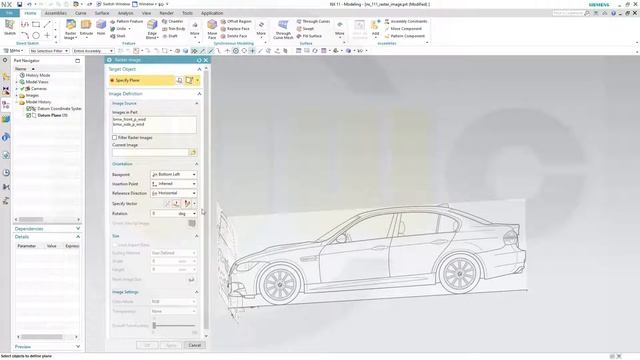The height and width of the screenshot is (360, 640).
Task: Click Feature group More button
Action: coord(195,29)
